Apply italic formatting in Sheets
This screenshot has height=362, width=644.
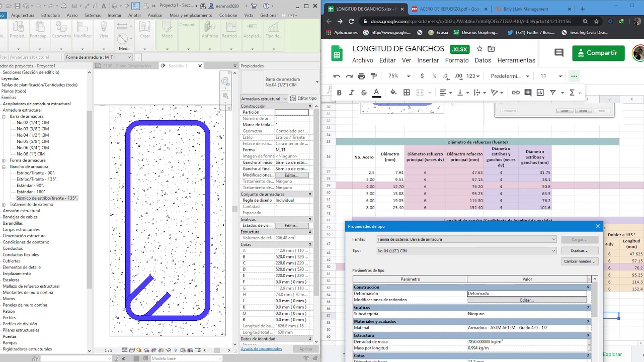pos(351,93)
